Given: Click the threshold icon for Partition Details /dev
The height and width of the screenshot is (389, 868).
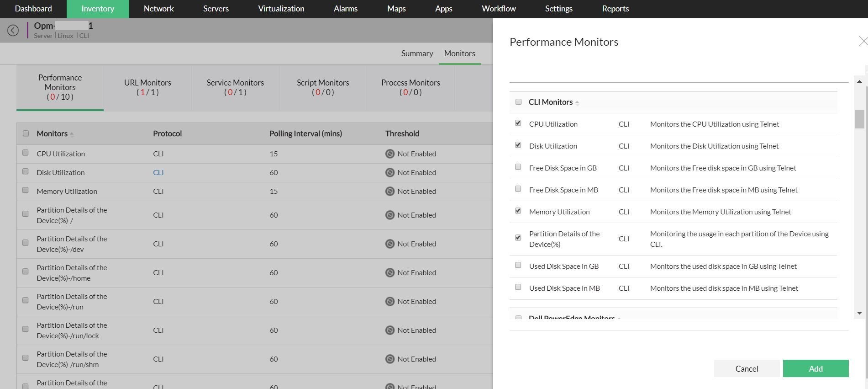Looking at the screenshot, I should pos(389,244).
